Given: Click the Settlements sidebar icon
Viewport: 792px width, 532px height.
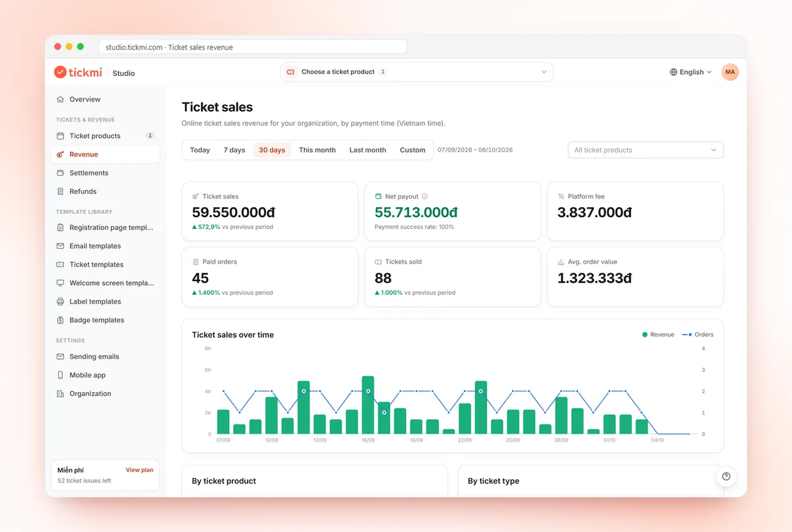Looking at the screenshot, I should [x=61, y=173].
